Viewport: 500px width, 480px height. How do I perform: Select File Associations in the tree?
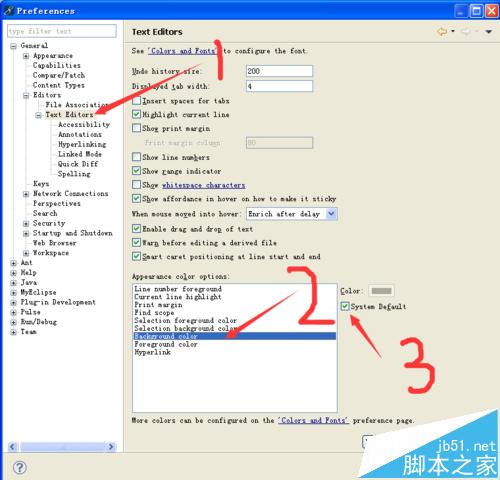76,105
